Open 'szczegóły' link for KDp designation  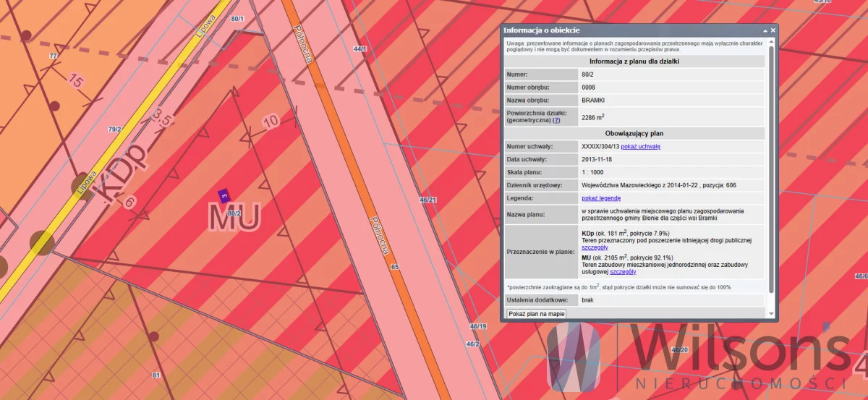595,247
